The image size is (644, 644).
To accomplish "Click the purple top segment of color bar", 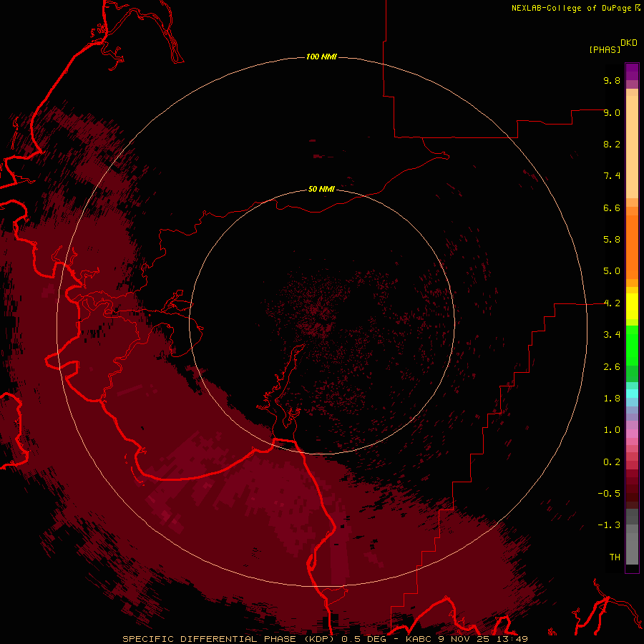I will point(632,72).
